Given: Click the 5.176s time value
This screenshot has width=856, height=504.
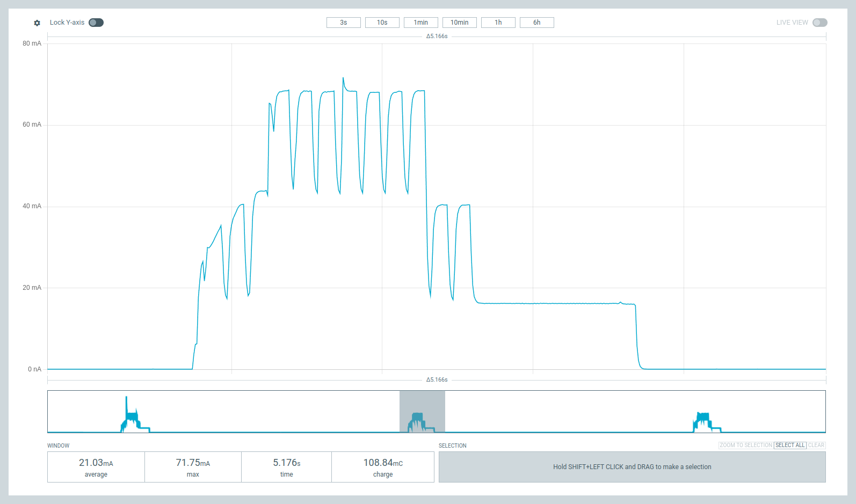Looking at the screenshot, I should pyautogui.click(x=287, y=463).
